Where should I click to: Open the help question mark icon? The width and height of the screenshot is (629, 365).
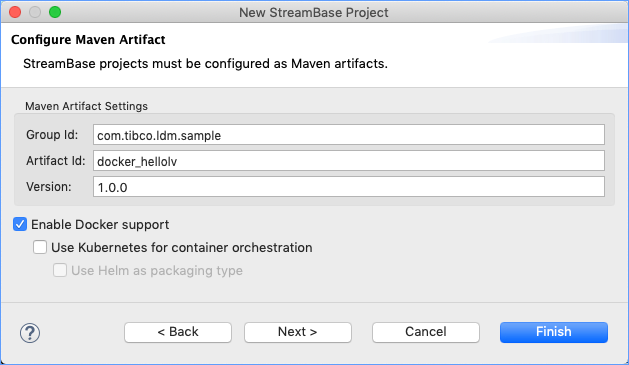pos(30,333)
